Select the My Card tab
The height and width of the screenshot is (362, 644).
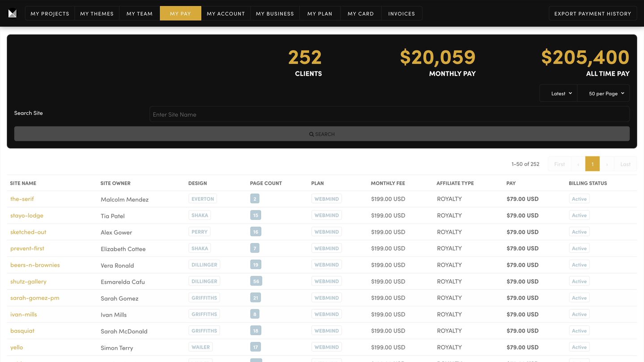[360, 13]
